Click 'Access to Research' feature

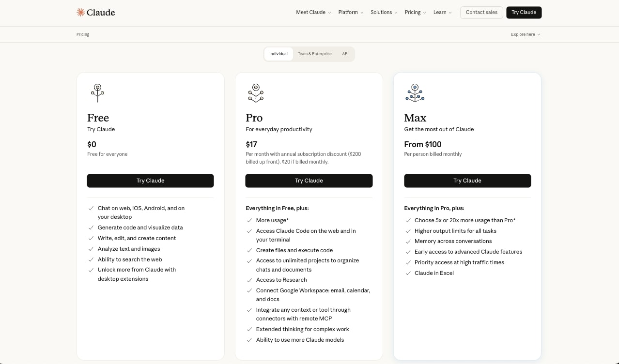281,280
